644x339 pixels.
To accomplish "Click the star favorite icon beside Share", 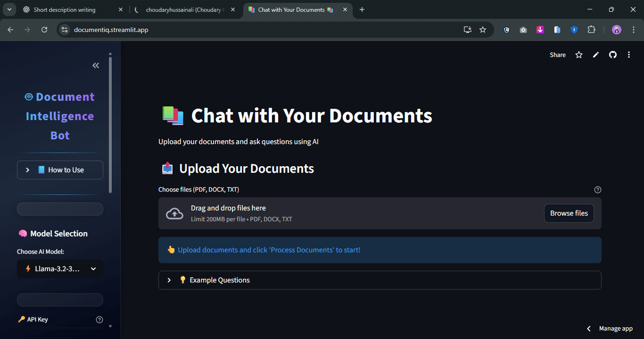I will point(578,55).
